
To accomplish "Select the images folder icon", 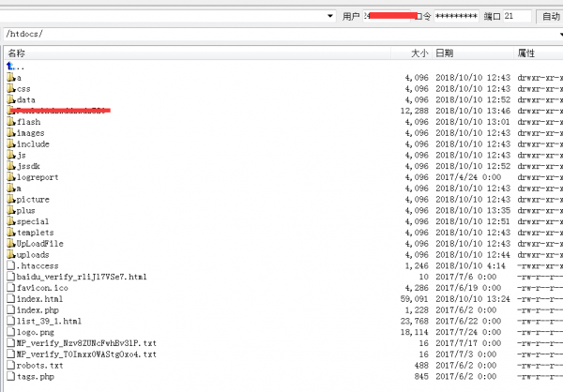I will click(11, 133).
